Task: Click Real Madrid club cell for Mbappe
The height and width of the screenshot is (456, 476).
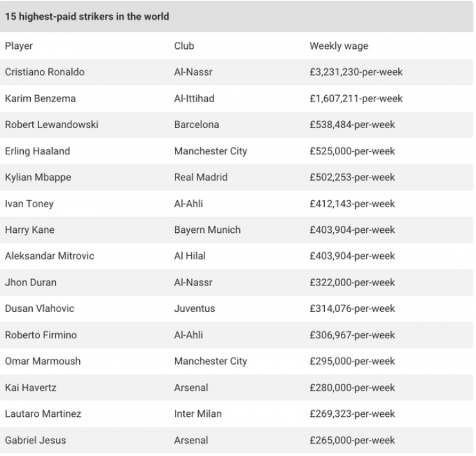Action: coord(201,178)
